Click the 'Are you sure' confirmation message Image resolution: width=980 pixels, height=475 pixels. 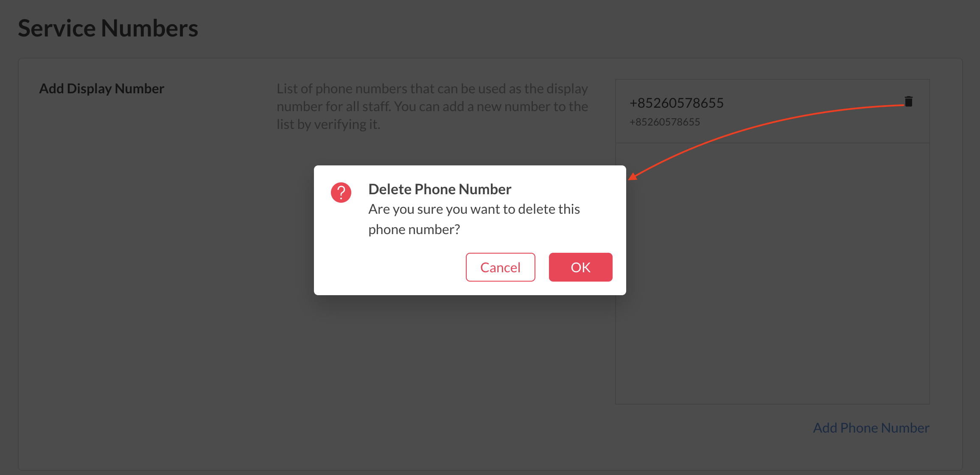[474, 219]
